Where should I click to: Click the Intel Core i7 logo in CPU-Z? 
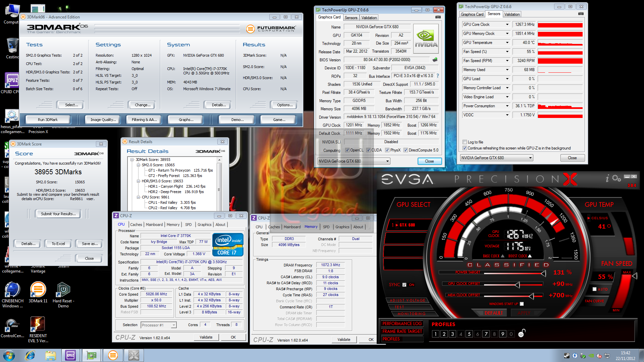pyautogui.click(x=228, y=245)
